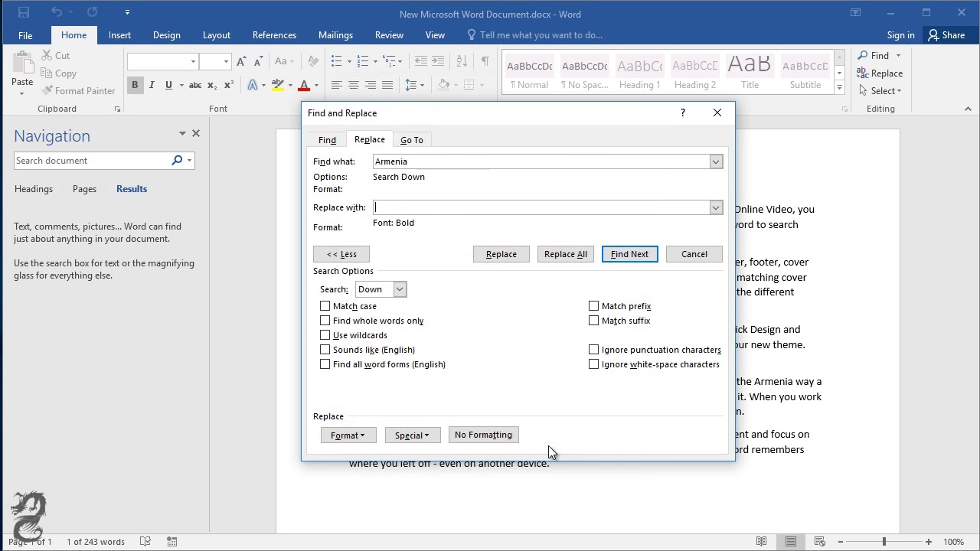The height and width of the screenshot is (551, 980).
Task: Open the Format dropdown button
Action: pyautogui.click(x=348, y=435)
